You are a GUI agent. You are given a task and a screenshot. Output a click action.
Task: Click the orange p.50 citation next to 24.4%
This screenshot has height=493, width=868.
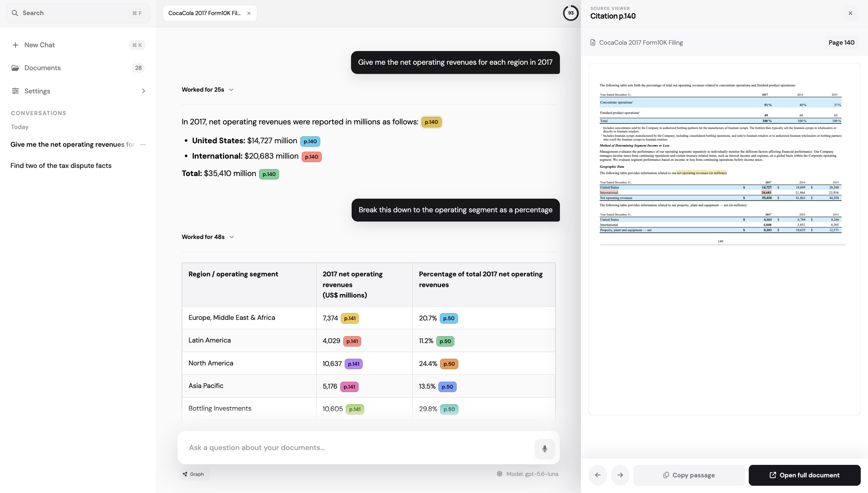pyautogui.click(x=449, y=364)
